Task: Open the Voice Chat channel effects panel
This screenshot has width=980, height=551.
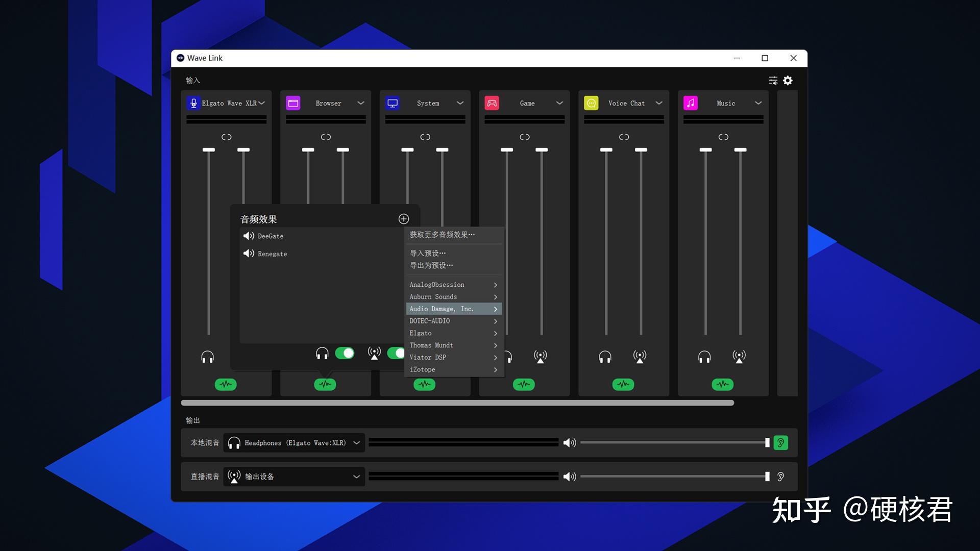Action: click(x=623, y=384)
